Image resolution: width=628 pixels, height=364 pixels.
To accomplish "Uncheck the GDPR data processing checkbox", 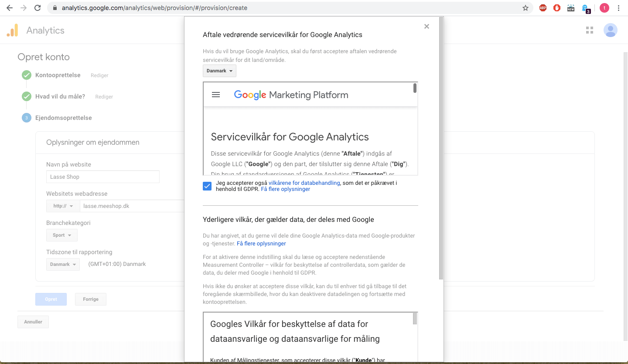I will point(207,186).
